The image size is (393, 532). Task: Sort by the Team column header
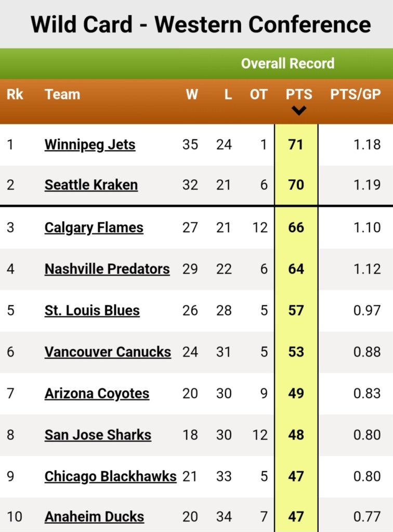coord(62,95)
